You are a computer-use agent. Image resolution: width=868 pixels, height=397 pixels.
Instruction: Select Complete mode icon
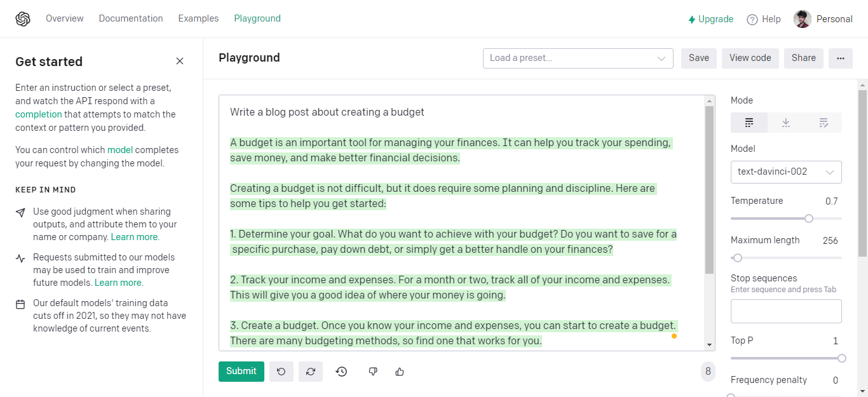(749, 123)
